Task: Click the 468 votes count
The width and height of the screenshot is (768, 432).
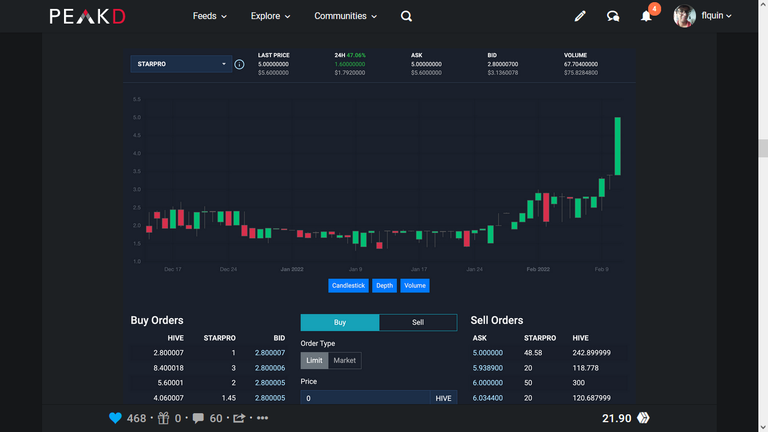Action: pos(136,418)
